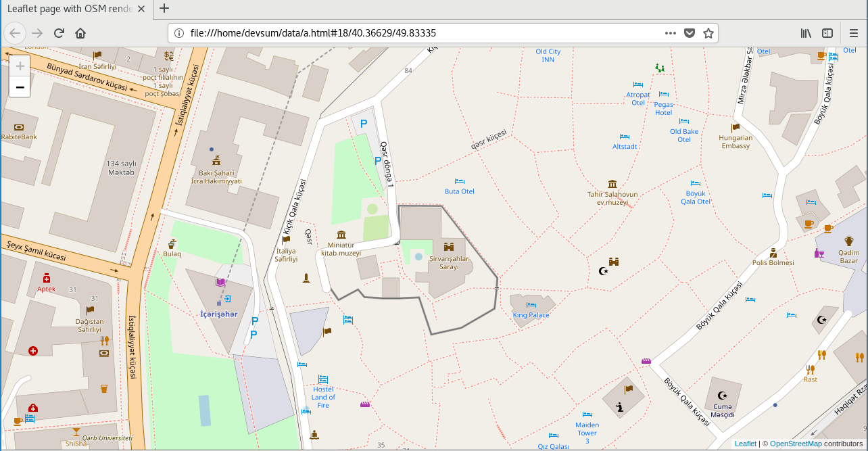Click the Atropat Otel bed icon
The width and height of the screenshot is (868, 451).
coord(637,85)
